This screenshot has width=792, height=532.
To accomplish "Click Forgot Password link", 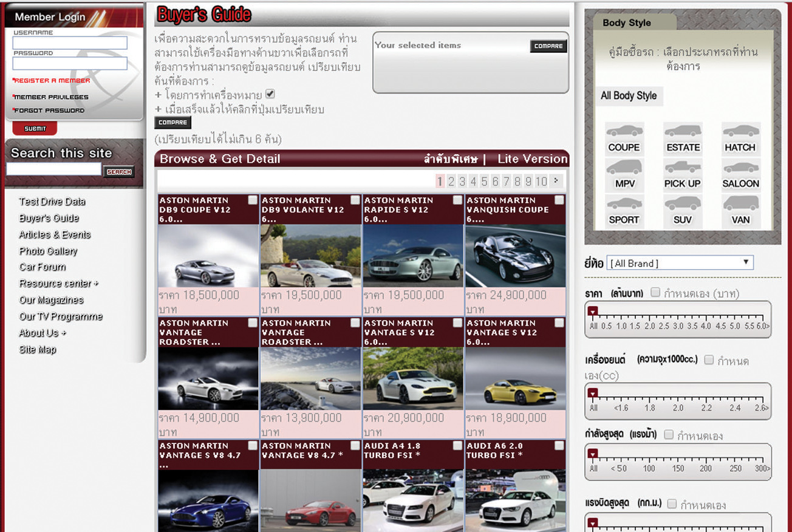I will point(49,111).
